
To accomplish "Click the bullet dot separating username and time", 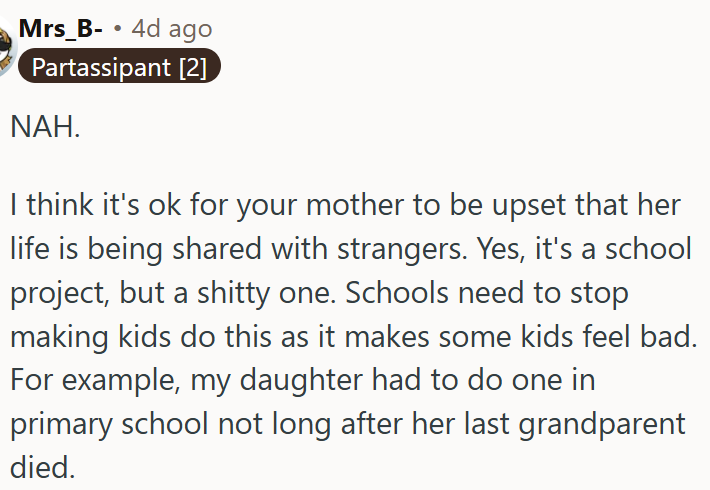I will [117, 29].
